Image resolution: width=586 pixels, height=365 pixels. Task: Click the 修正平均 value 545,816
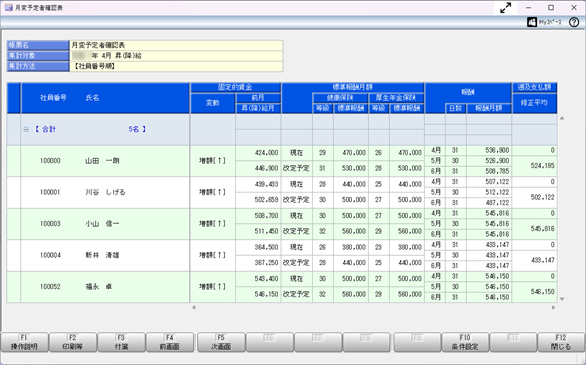pyautogui.click(x=542, y=229)
